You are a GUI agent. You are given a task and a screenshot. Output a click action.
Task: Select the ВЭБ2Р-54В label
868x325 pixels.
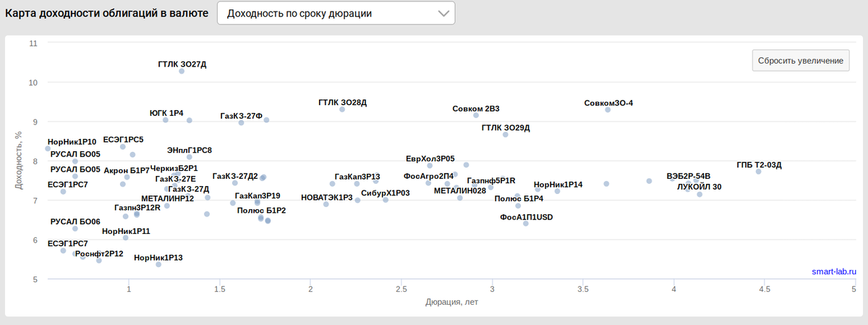(x=689, y=176)
